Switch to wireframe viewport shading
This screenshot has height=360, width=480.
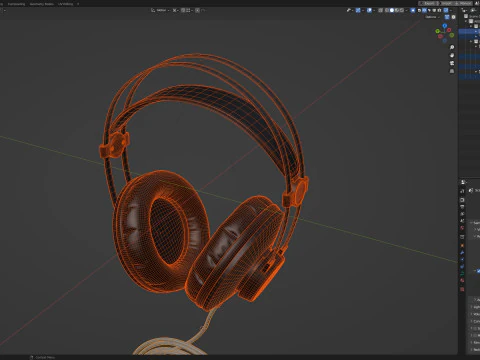click(387, 10)
